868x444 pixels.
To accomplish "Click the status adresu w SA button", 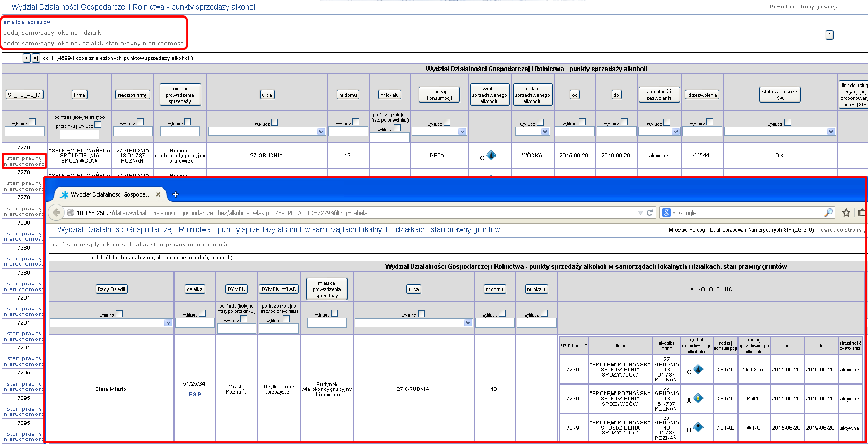I will coord(780,95).
